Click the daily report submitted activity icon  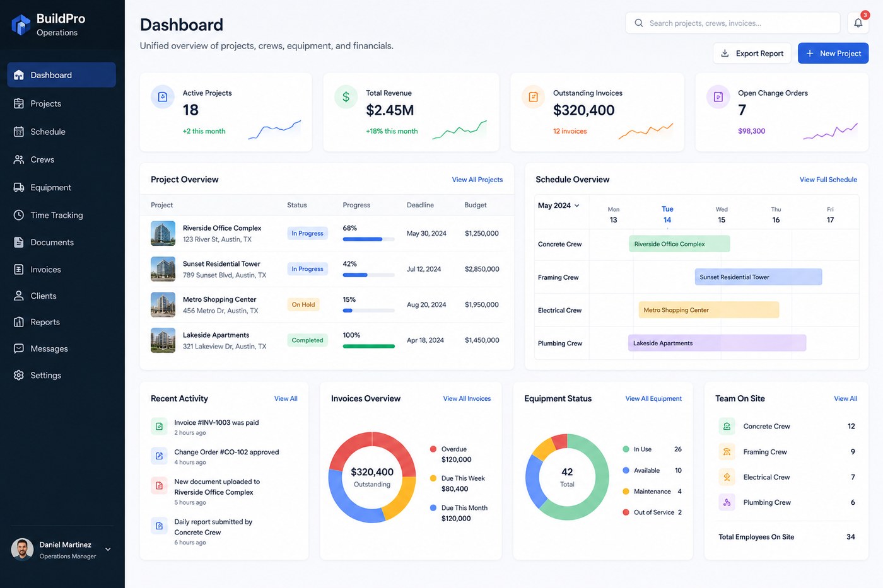tap(159, 526)
